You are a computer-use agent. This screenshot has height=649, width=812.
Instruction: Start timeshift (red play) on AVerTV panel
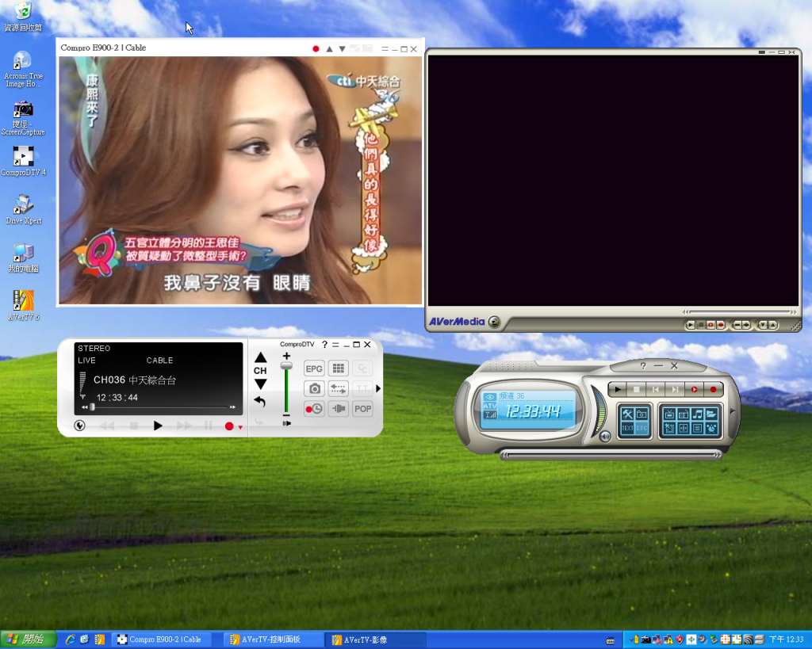tap(694, 389)
